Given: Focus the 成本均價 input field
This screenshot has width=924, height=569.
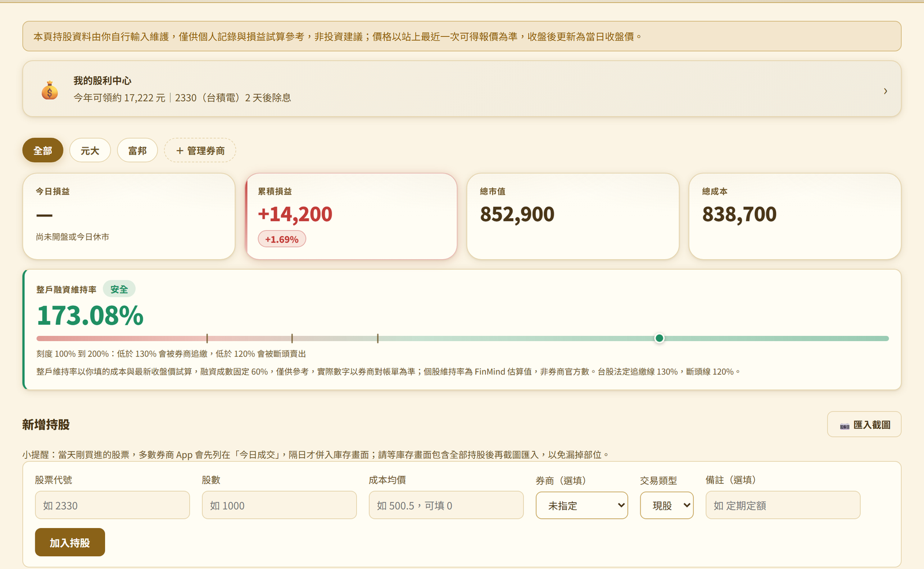Looking at the screenshot, I should coord(446,506).
